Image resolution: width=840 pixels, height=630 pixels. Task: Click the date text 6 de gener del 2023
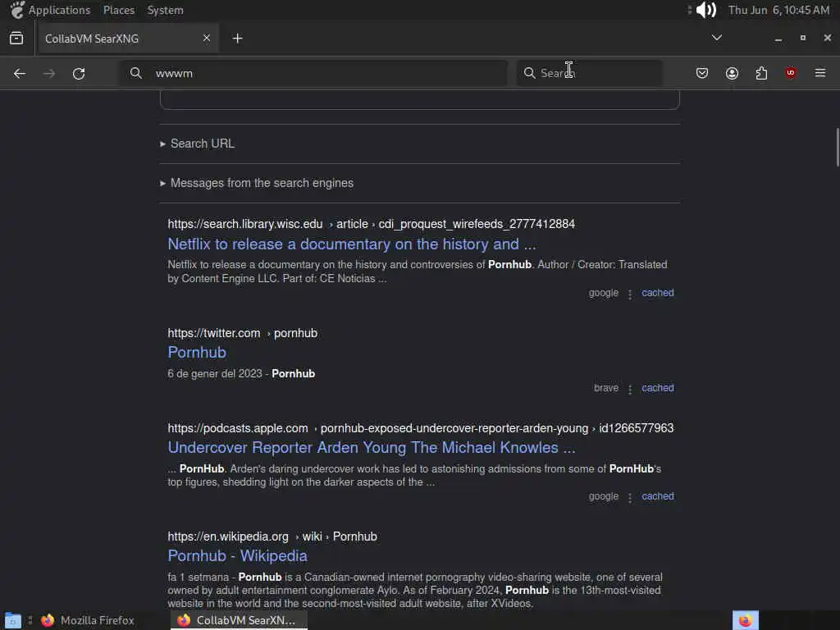(x=215, y=374)
